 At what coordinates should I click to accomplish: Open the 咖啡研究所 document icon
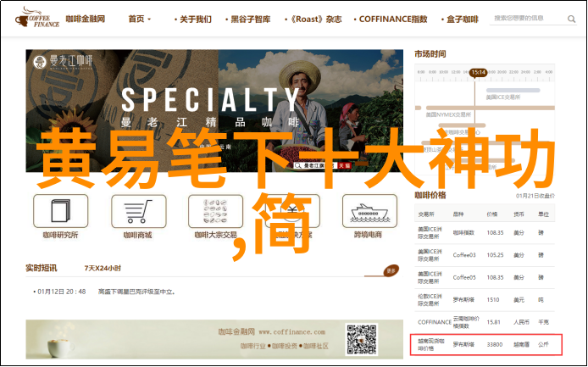click(61, 211)
